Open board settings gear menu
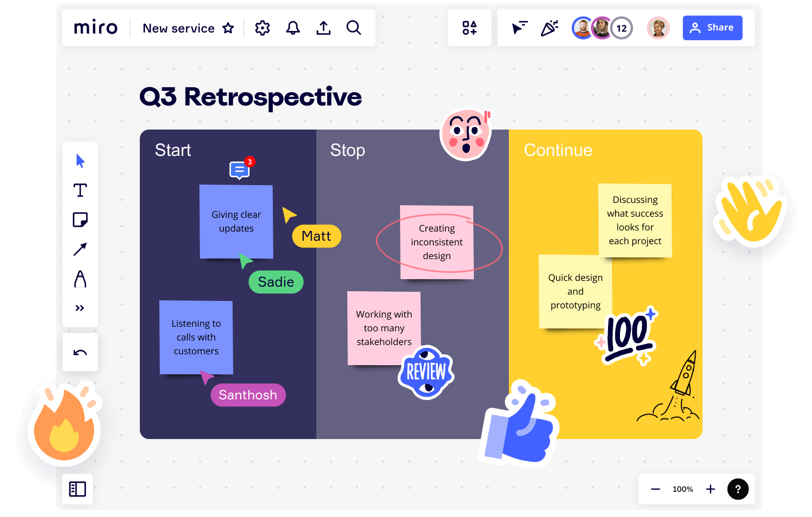 (262, 28)
